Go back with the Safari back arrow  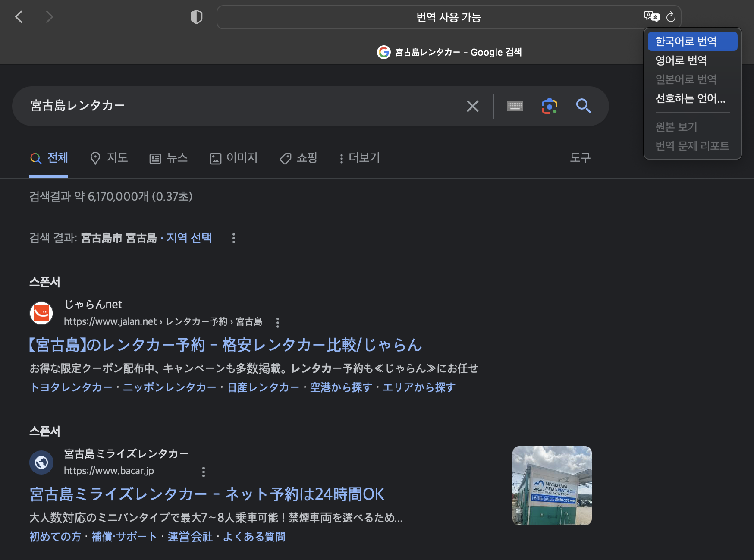click(x=19, y=17)
